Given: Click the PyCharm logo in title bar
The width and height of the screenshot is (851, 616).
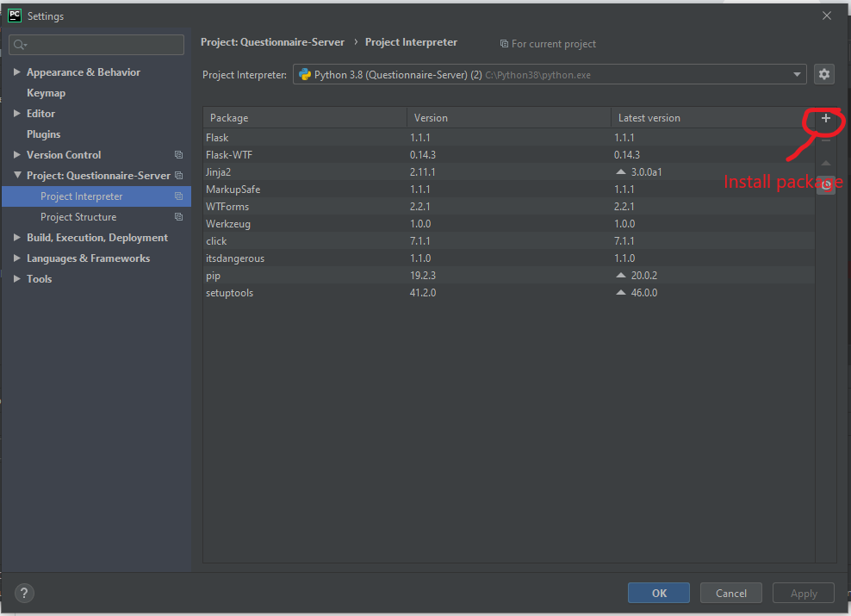Looking at the screenshot, I should coord(15,16).
